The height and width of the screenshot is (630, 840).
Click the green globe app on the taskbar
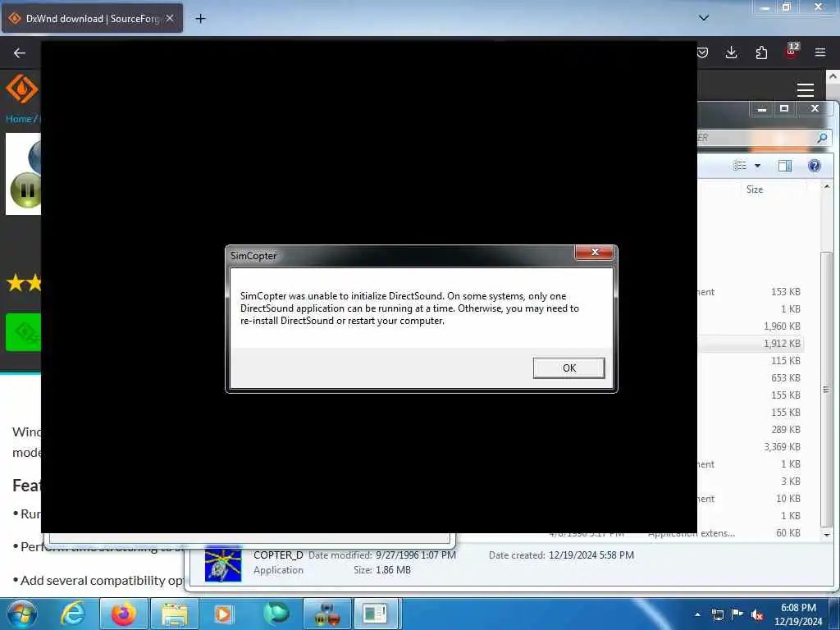[x=276, y=614]
